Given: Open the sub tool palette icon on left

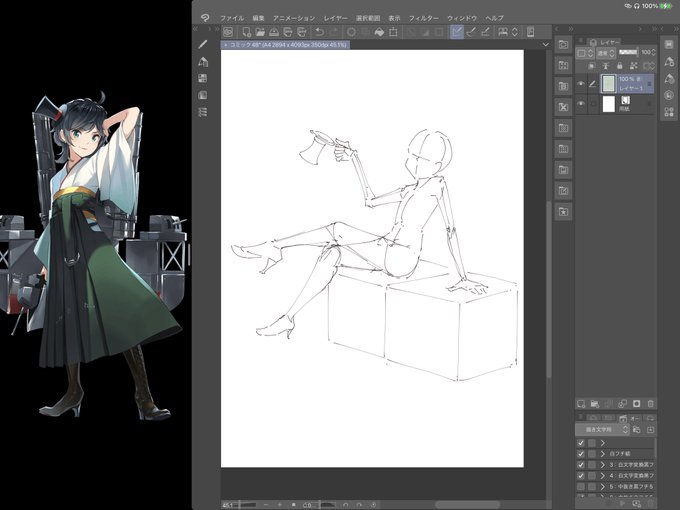Looking at the screenshot, I should (x=203, y=62).
